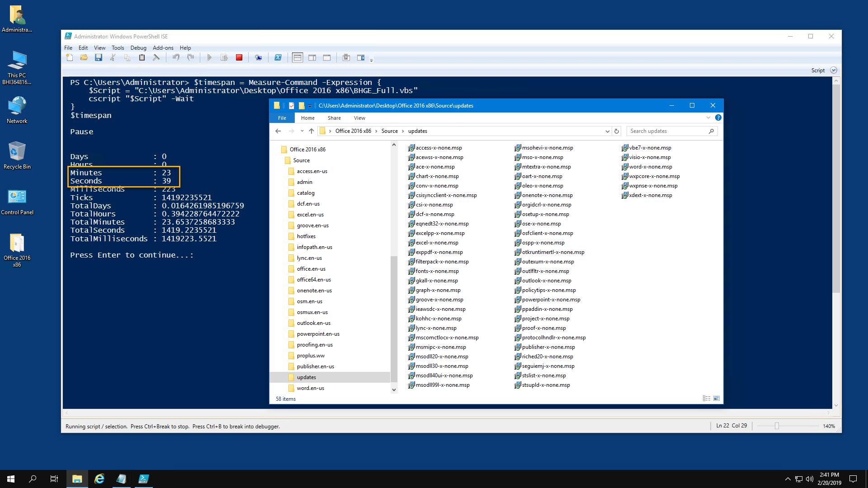Open Quick Access Toolbar customize dropdown in Explorer
Screen dimensions: 868x488
[x=310, y=106]
